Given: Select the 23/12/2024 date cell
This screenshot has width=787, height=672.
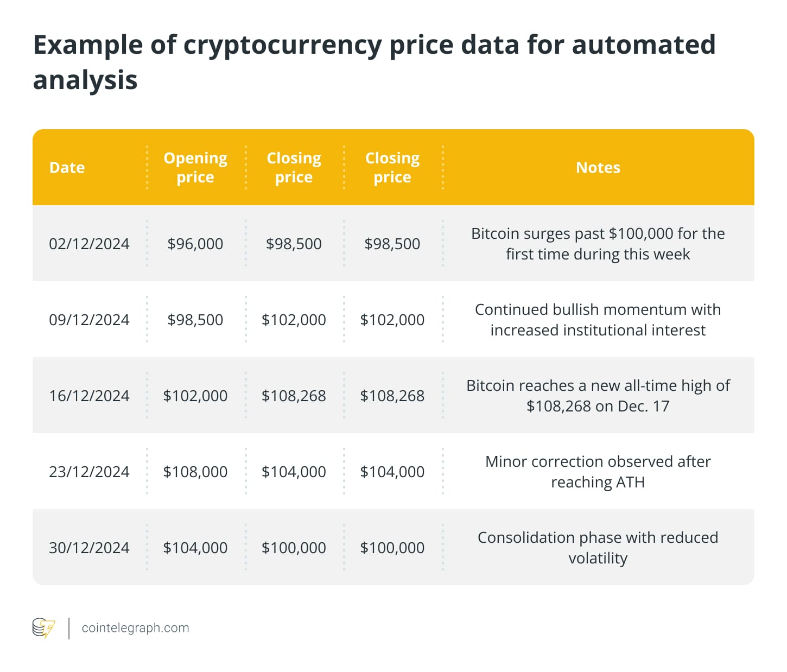Looking at the screenshot, I should (x=89, y=472).
